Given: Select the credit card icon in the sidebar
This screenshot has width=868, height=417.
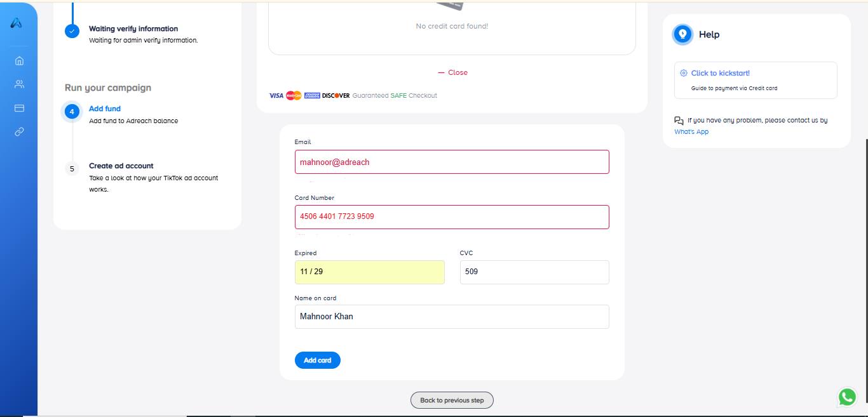Looking at the screenshot, I should click(19, 108).
